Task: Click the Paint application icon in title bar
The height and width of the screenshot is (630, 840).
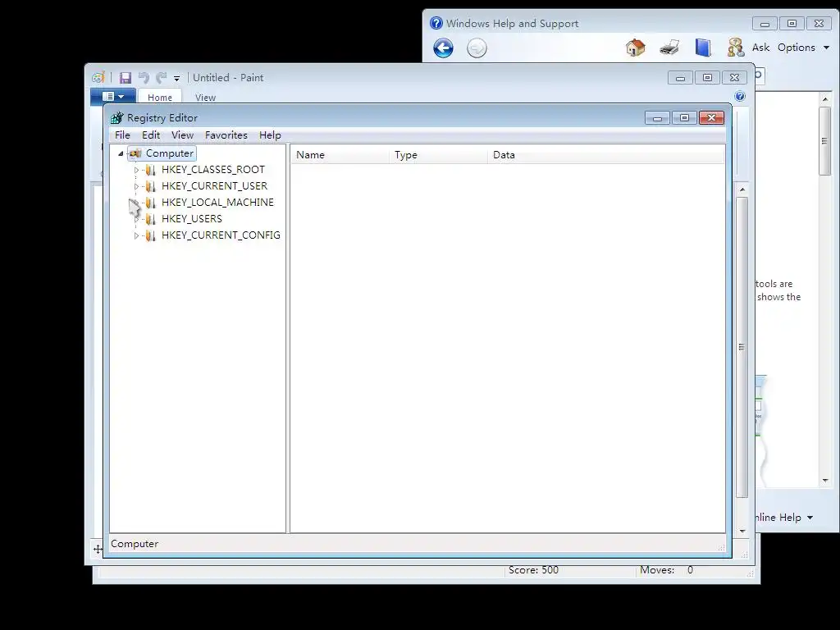Action: tap(98, 78)
